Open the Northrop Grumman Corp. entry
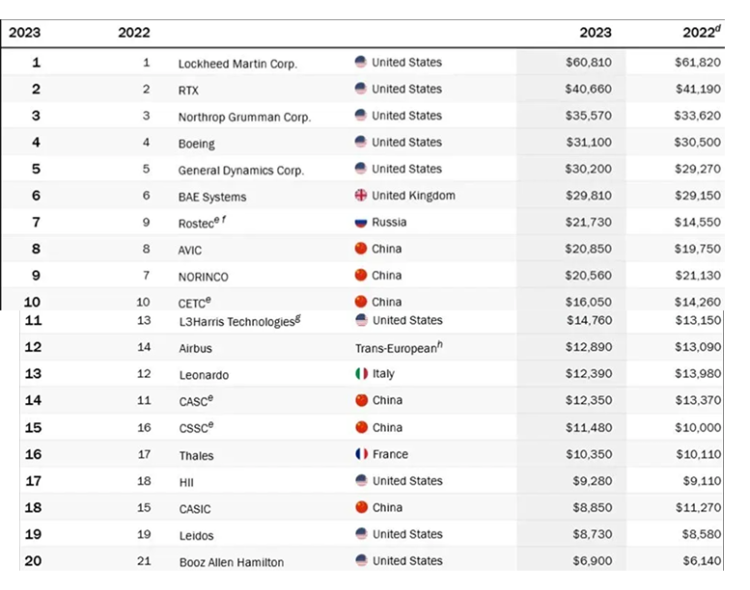The height and width of the screenshot is (590, 750). point(244,117)
